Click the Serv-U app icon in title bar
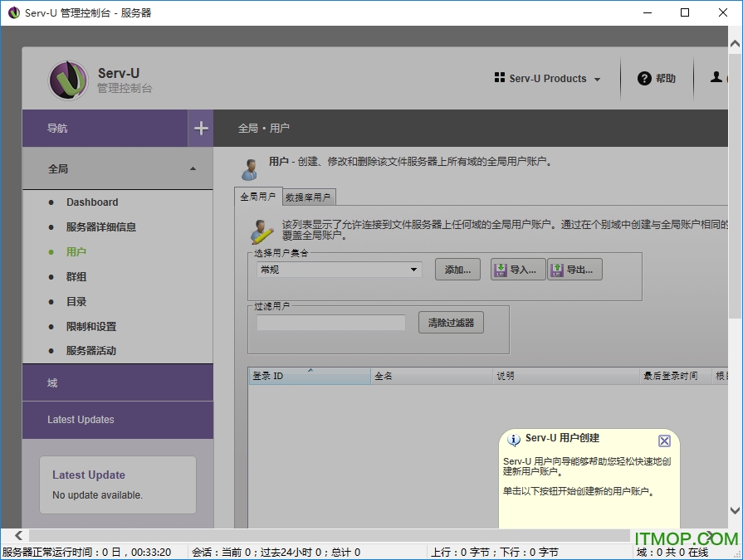The height and width of the screenshot is (560, 743). pyautogui.click(x=14, y=12)
